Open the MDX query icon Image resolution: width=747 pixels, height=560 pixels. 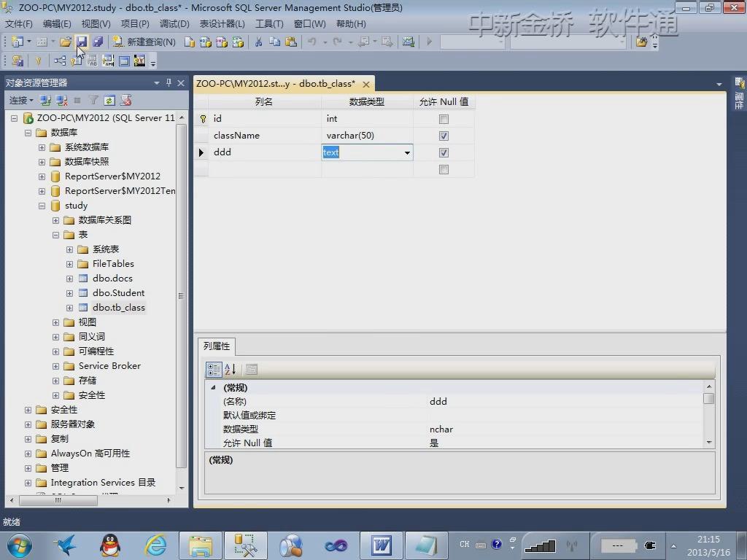tap(205, 42)
